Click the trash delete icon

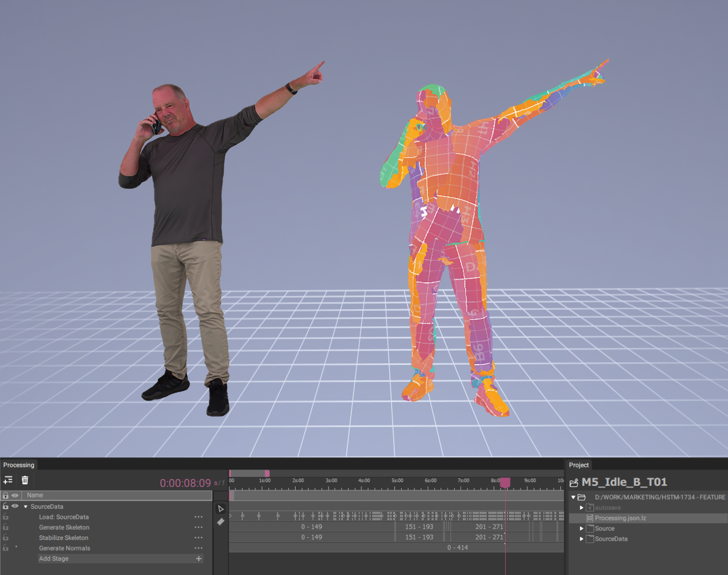point(25,480)
